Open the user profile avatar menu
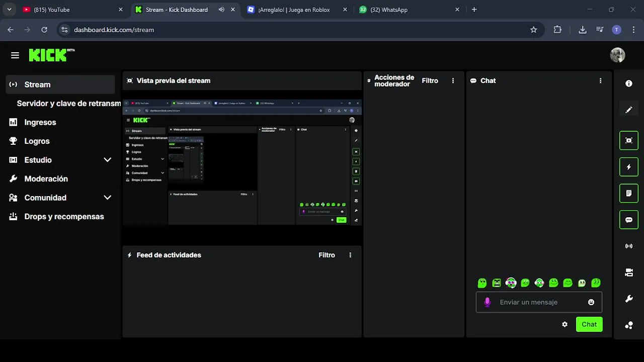 coord(617,55)
